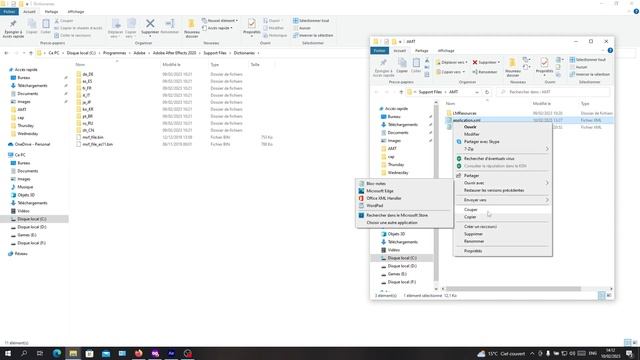
Task: Click Renommer in the context menu
Action: click(x=503, y=242)
